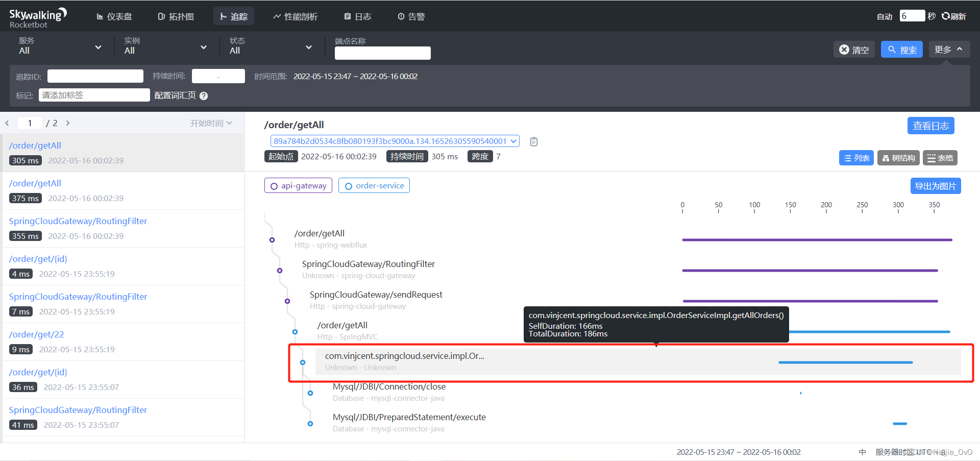Screen dimensions: 980x461
Task: Open the trace ID dropdown selector
Action: click(395, 141)
